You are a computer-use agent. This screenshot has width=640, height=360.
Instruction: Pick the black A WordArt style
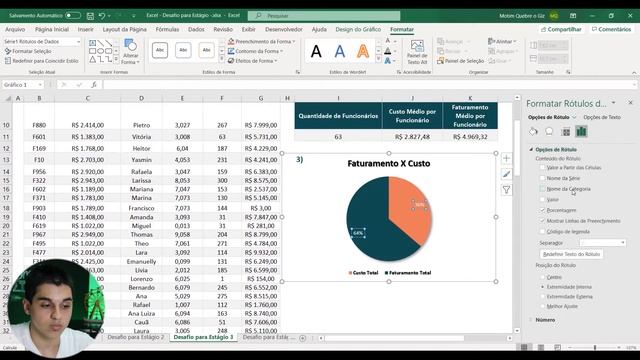(316, 52)
